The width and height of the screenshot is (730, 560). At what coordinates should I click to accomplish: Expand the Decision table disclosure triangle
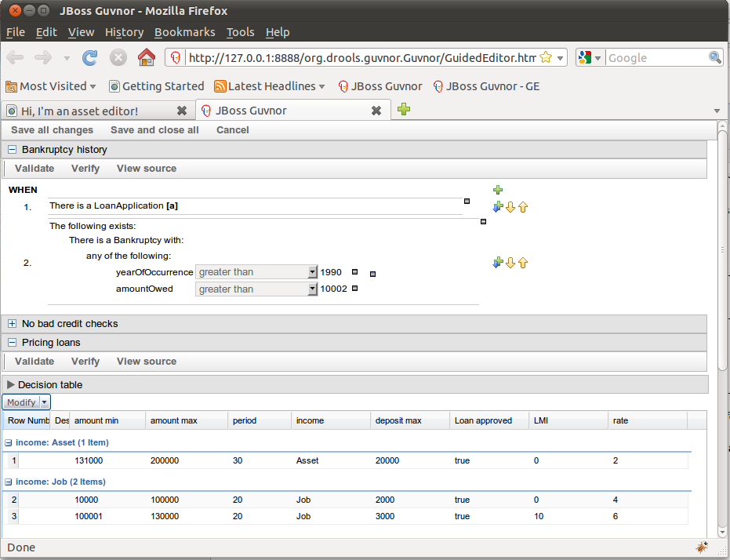click(x=10, y=385)
